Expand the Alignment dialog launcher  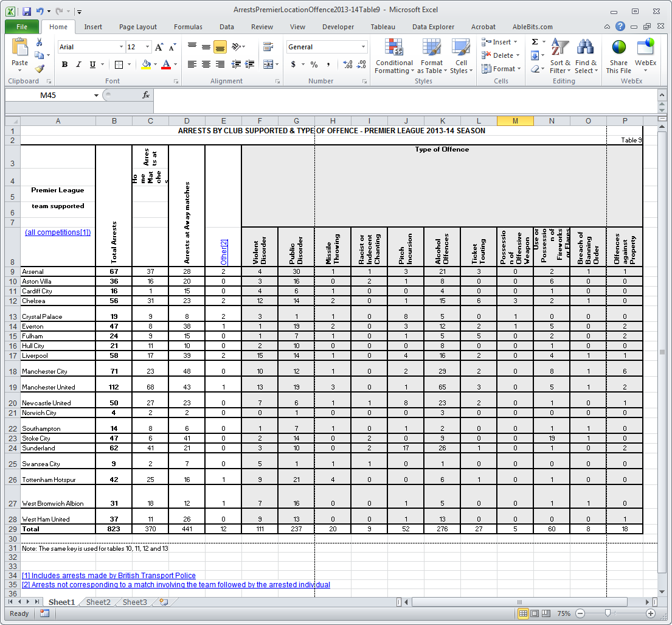[277, 81]
